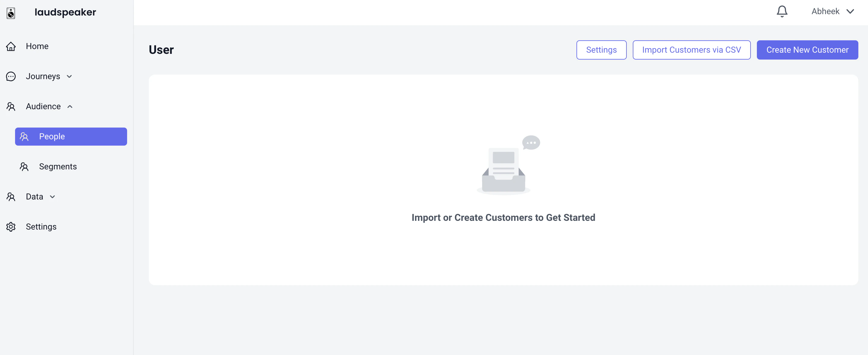The width and height of the screenshot is (868, 355).
Task: Click the Audience people icon
Action: pyautogui.click(x=11, y=107)
